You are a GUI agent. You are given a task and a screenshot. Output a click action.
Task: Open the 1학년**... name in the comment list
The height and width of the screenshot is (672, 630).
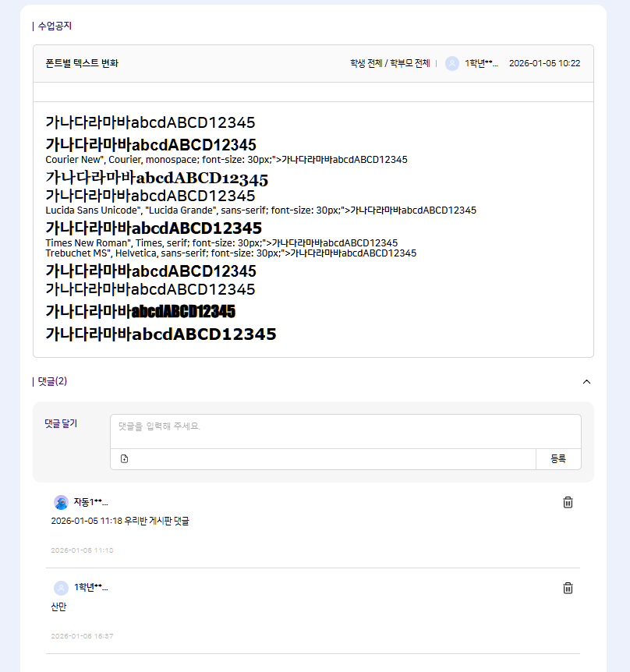coord(90,588)
